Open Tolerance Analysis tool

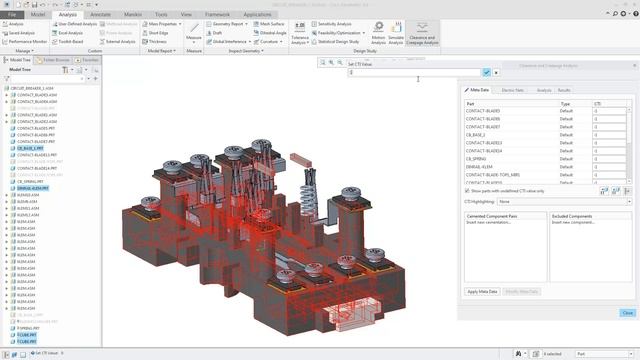pos(300,33)
